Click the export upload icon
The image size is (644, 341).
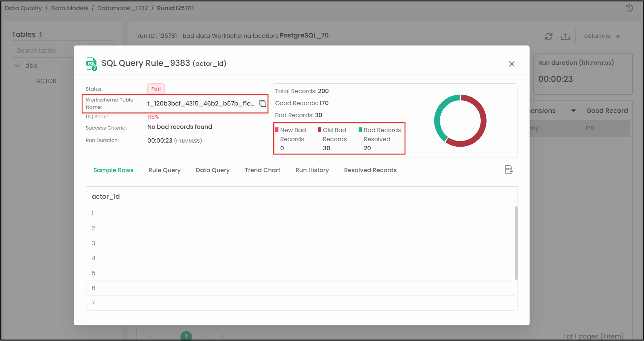coord(565,36)
